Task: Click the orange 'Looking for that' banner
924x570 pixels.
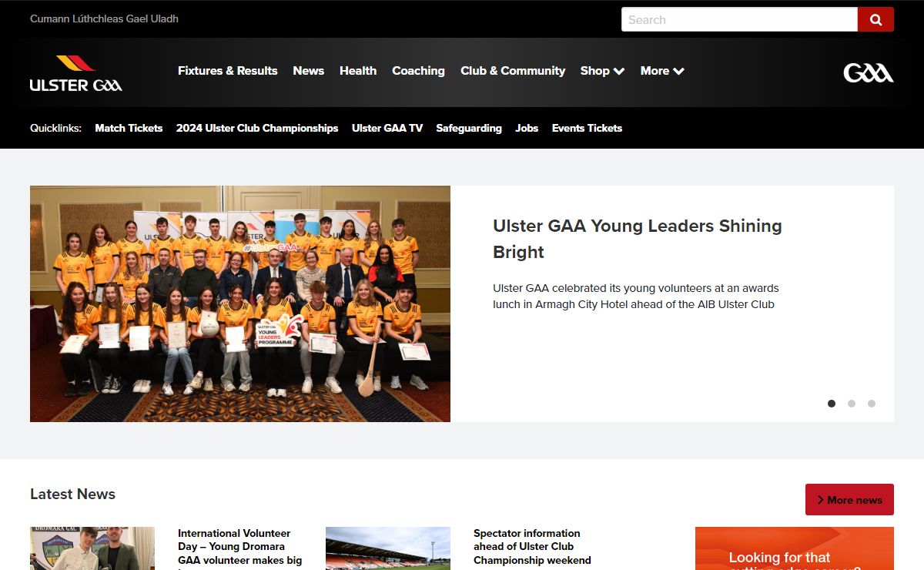Action: pos(795,548)
